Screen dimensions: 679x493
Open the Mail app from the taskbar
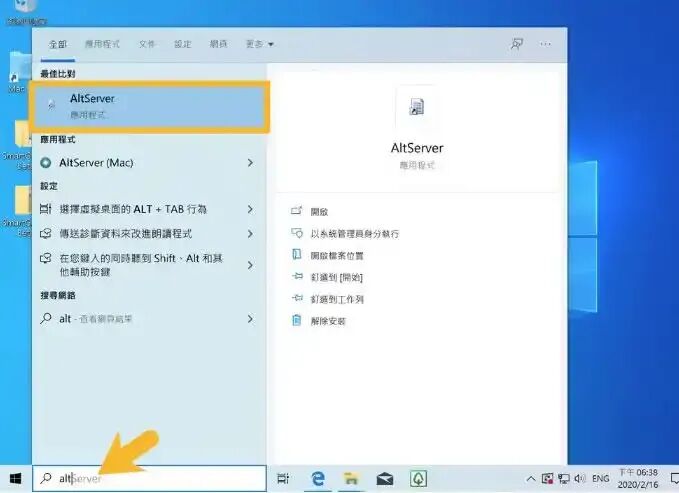tap(385, 479)
